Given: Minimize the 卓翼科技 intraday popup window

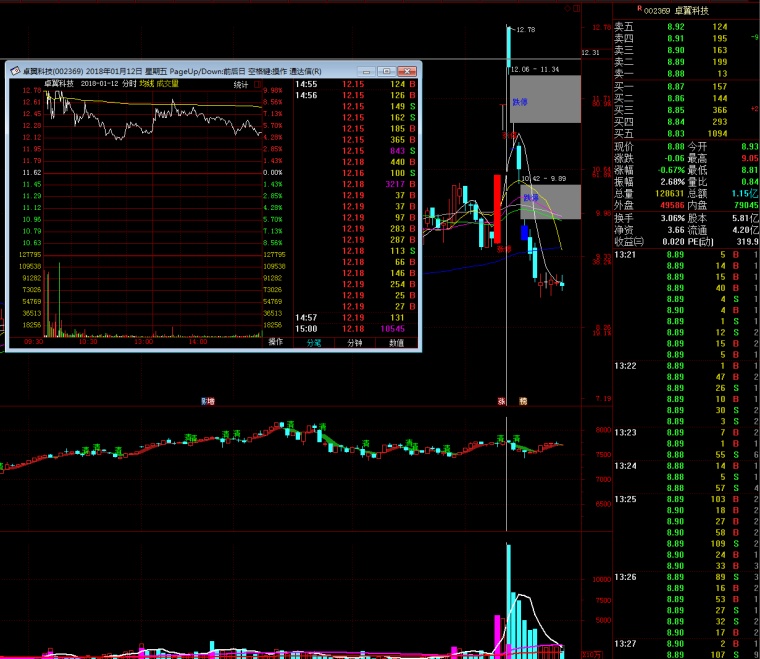Looking at the screenshot, I should (x=366, y=71).
